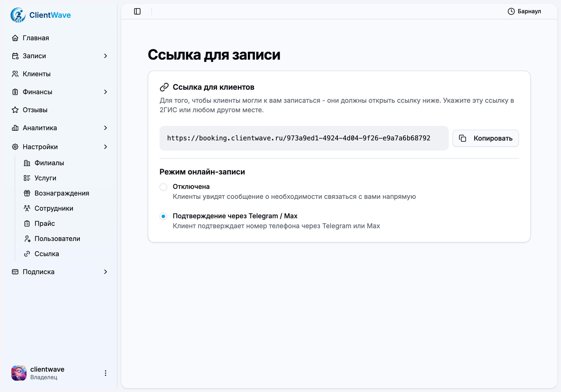Expand the Финансы section
Image resolution: width=561 pixels, height=392 pixels.
[x=106, y=92]
